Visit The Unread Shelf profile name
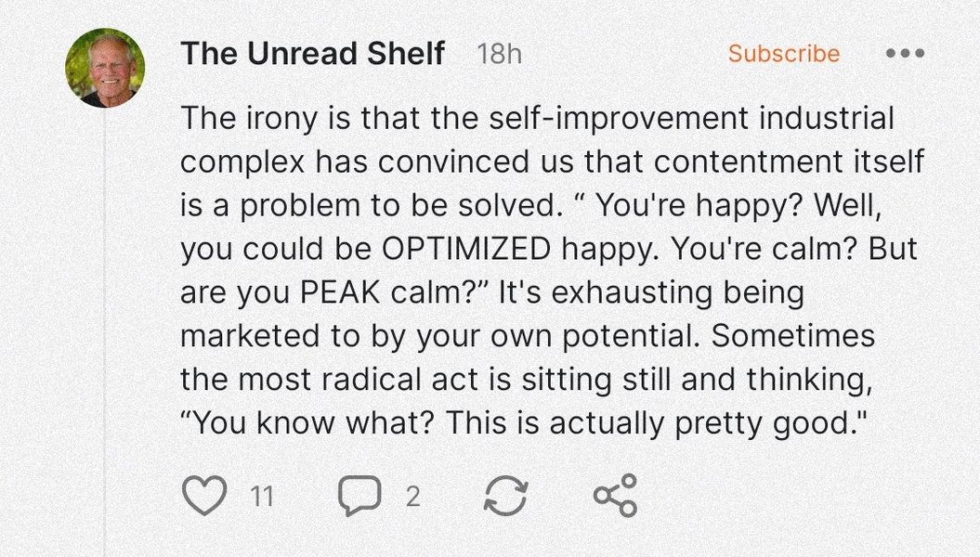Screen dimensions: 980x557 coord(312,53)
